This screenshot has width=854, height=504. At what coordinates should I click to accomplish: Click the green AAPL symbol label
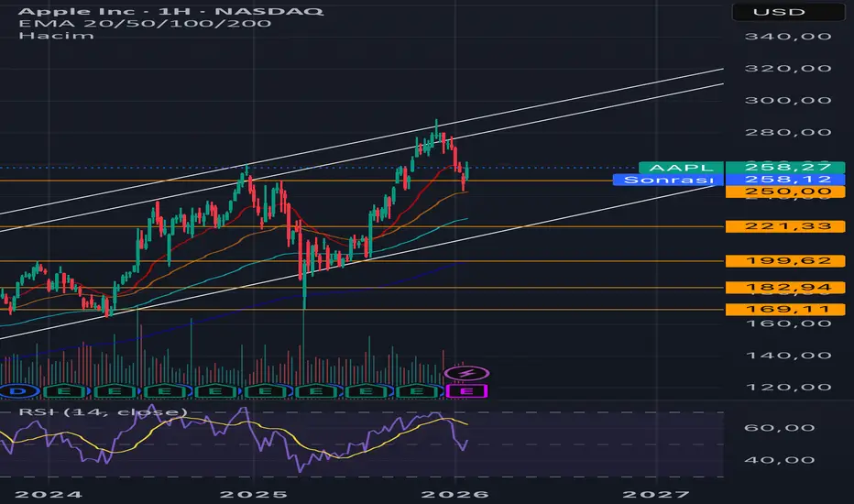coord(681,168)
